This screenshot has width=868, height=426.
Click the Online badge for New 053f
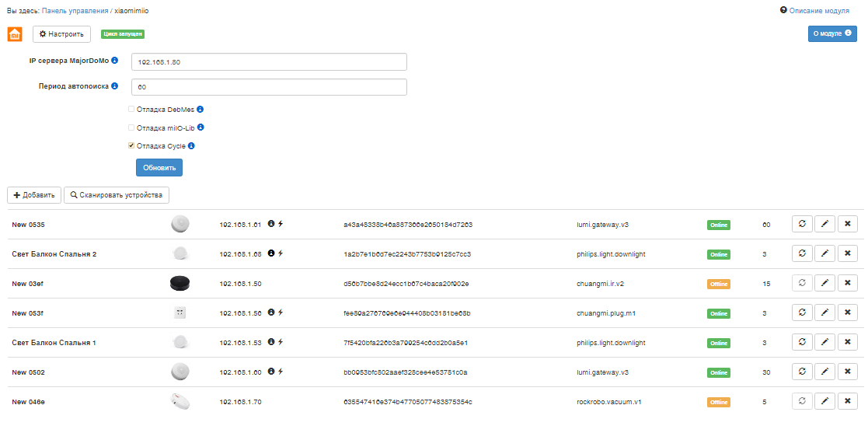tap(719, 313)
